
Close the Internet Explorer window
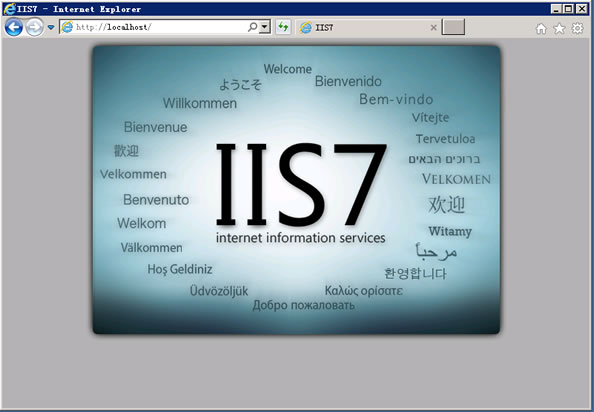(581, 9)
